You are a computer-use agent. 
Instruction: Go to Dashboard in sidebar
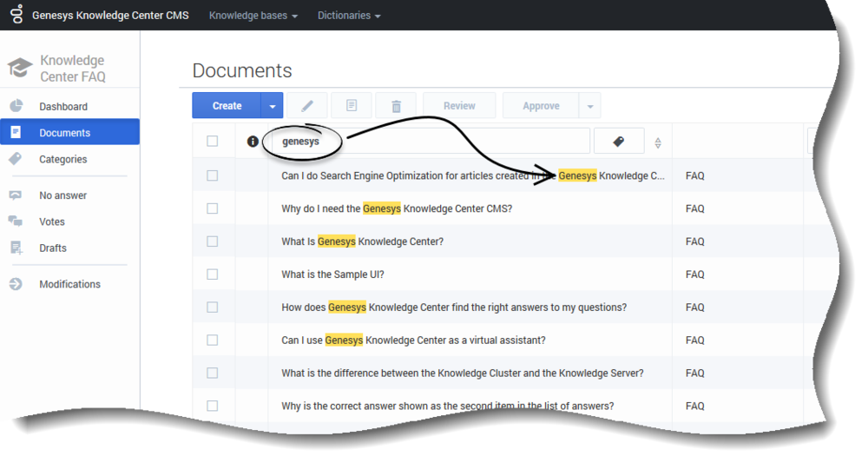point(63,106)
